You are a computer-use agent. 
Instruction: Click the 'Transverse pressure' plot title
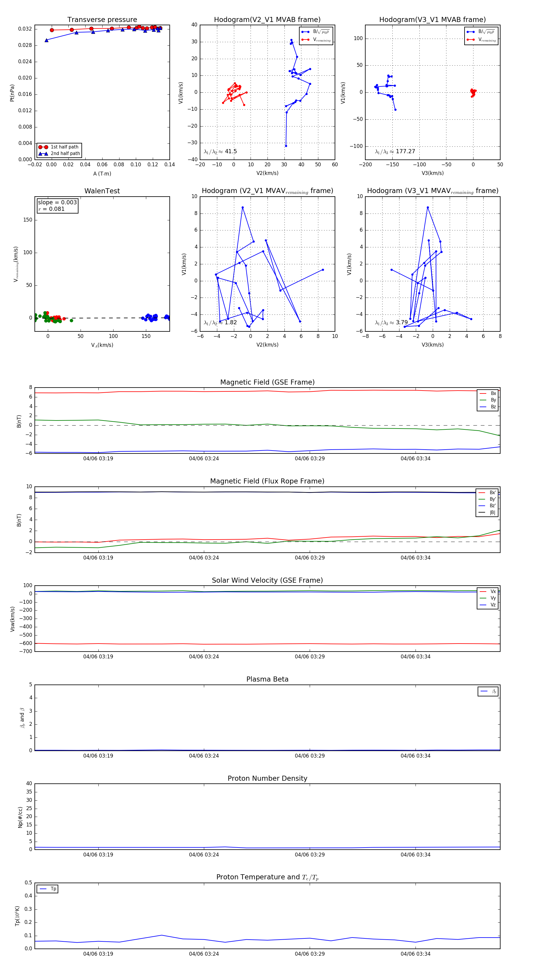[x=102, y=20]
